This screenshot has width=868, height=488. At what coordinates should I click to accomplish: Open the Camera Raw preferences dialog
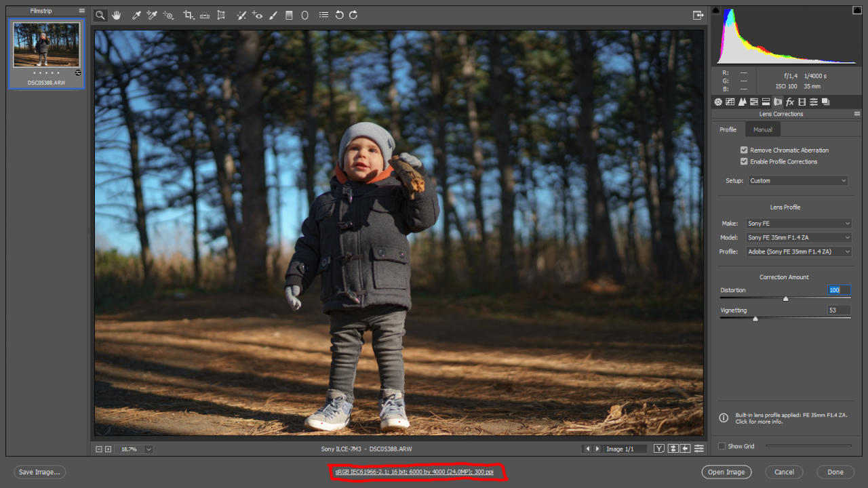(323, 15)
